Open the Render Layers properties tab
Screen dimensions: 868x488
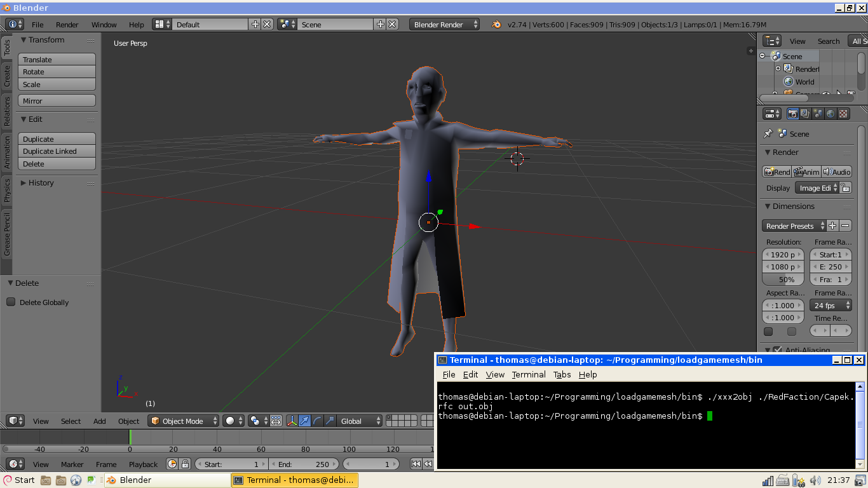(805, 114)
